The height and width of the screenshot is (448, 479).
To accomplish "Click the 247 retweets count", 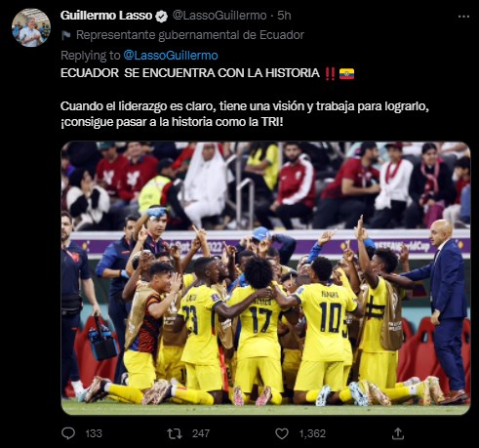I will tap(201, 433).
